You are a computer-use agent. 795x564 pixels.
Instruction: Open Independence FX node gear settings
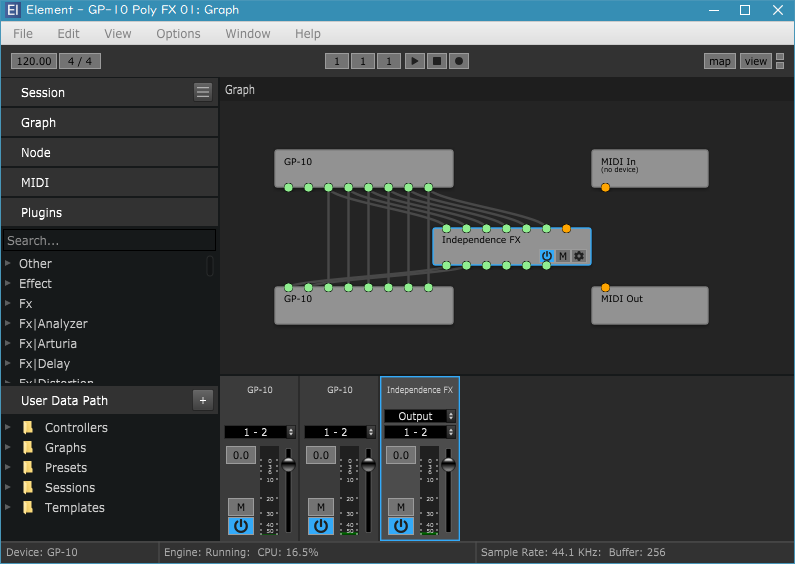579,256
